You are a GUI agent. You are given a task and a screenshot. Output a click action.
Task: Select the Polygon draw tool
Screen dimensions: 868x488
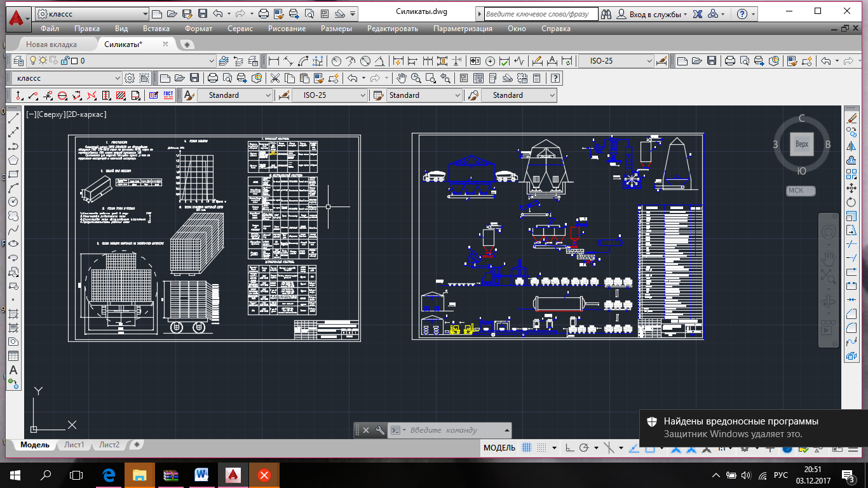tap(13, 160)
